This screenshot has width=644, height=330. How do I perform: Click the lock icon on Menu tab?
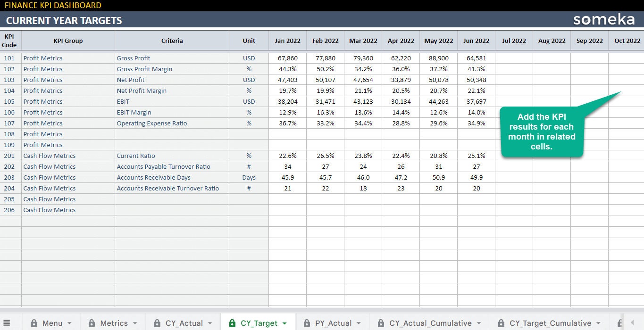pyautogui.click(x=34, y=323)
